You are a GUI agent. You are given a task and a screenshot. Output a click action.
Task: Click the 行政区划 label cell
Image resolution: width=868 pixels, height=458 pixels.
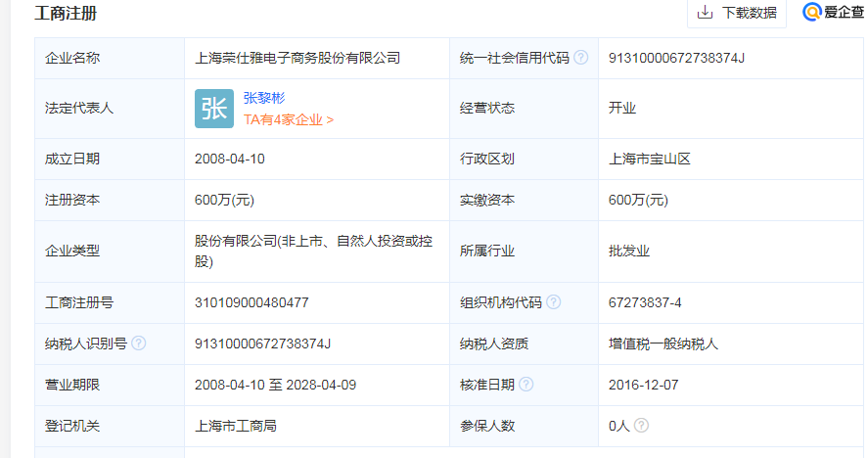[x=524, y=159]
